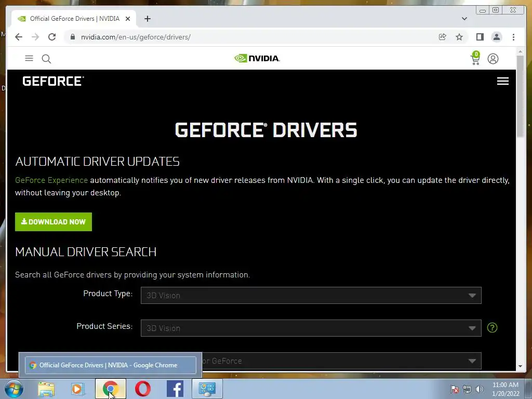Open Windows Explorer from taskbar
532x399 pixels.
pyautogui.click(x=46, y=389)
